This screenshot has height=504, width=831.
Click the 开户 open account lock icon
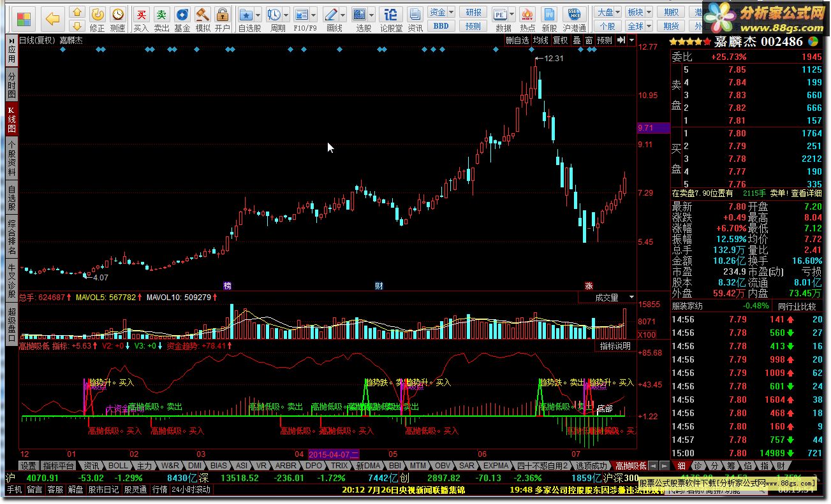(223, 19)
